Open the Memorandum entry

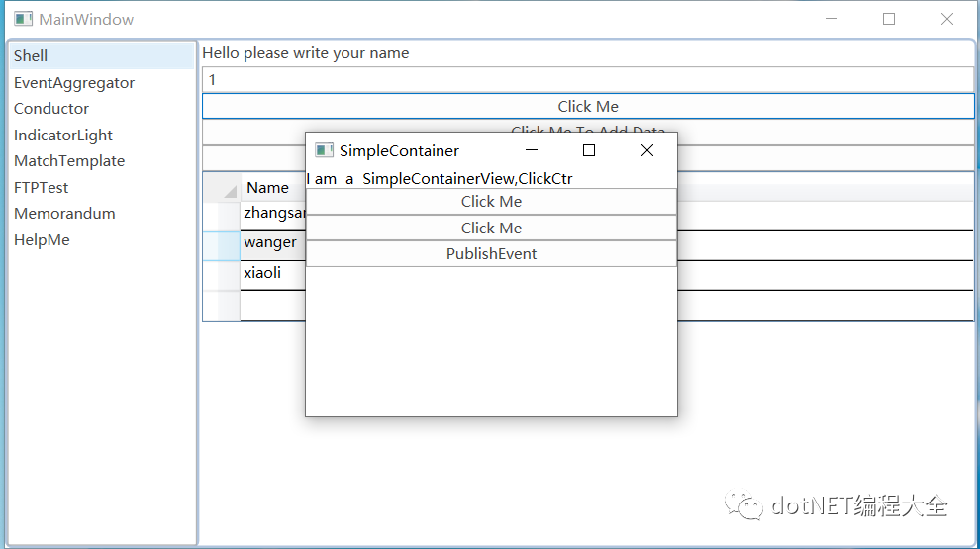(x=64, y=214)
